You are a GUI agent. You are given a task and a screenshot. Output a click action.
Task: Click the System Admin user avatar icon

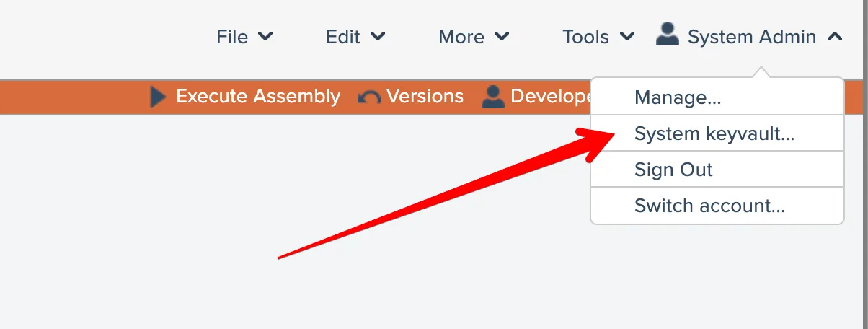(x=668, y=35)
